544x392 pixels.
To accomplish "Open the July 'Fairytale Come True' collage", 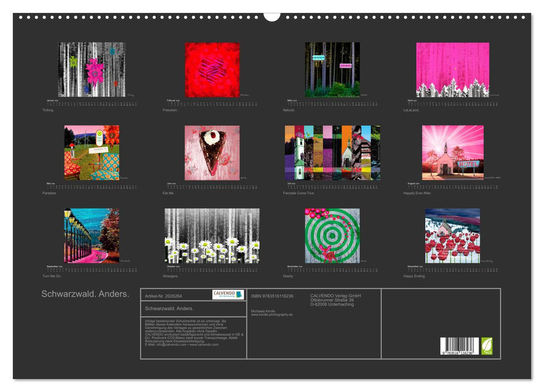I will (x=332, y=152).
